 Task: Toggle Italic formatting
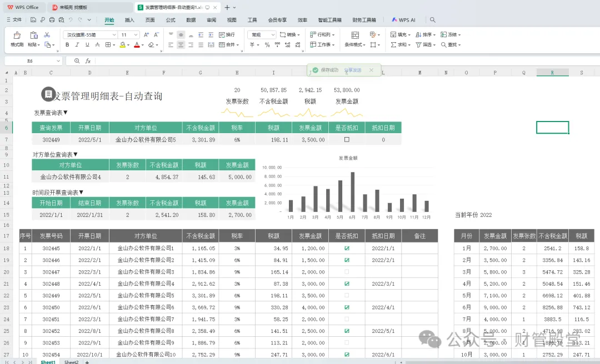(77, 45)
